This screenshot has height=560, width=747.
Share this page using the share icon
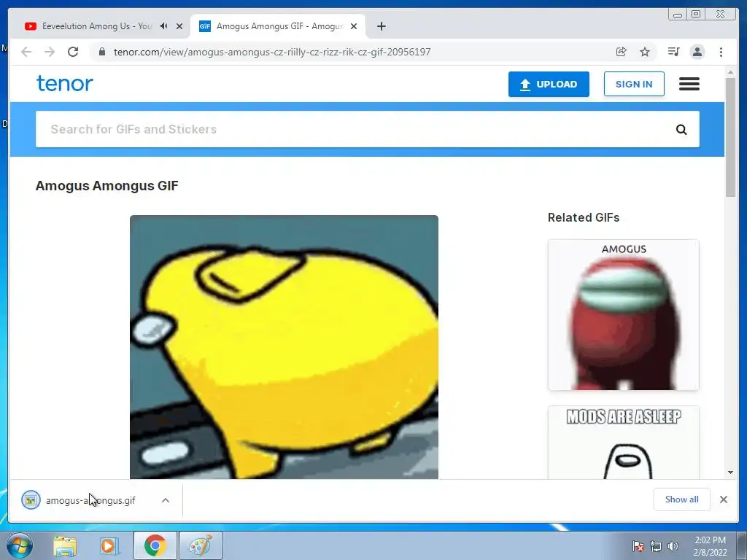click(x=622, y=52)
